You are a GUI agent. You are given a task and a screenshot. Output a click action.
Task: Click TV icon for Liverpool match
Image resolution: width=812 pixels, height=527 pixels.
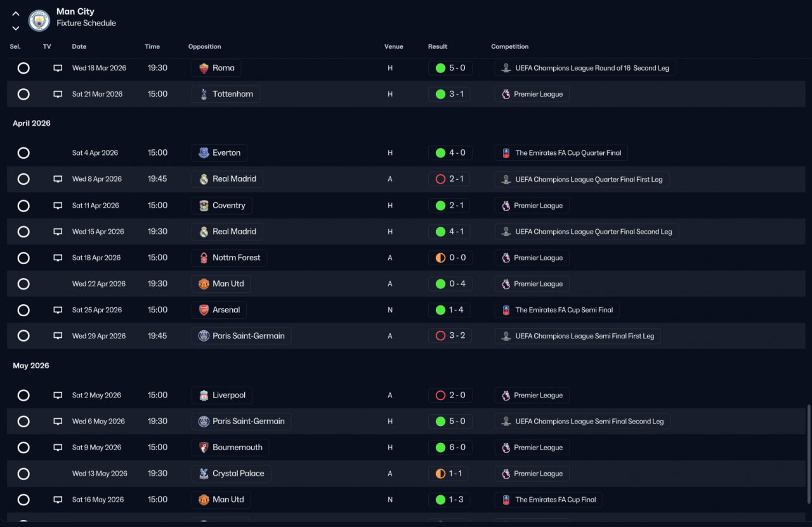(x=58, y=396)
